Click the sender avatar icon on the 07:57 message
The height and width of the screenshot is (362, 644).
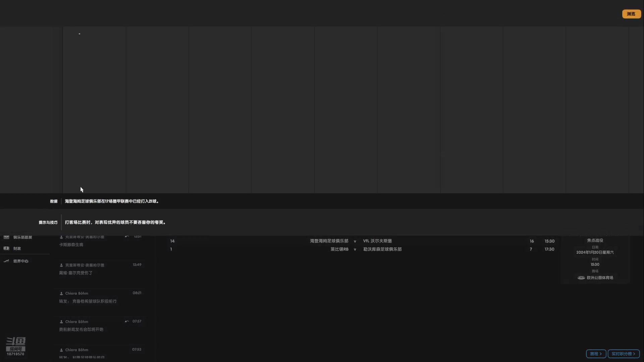(61, 322)
